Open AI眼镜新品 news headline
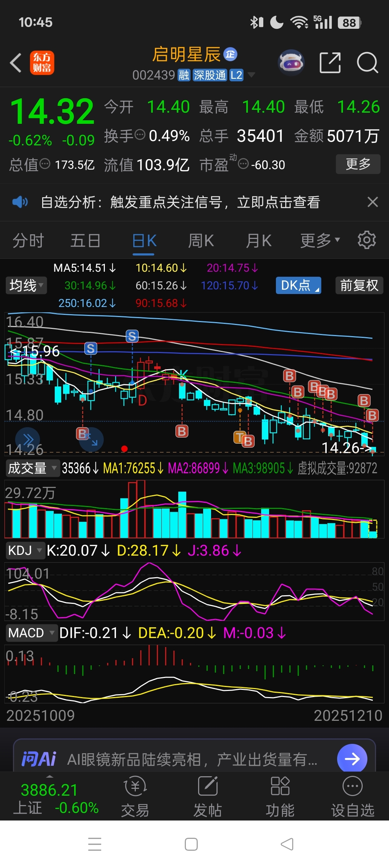 pyautogui.click(x=192, y=759)
